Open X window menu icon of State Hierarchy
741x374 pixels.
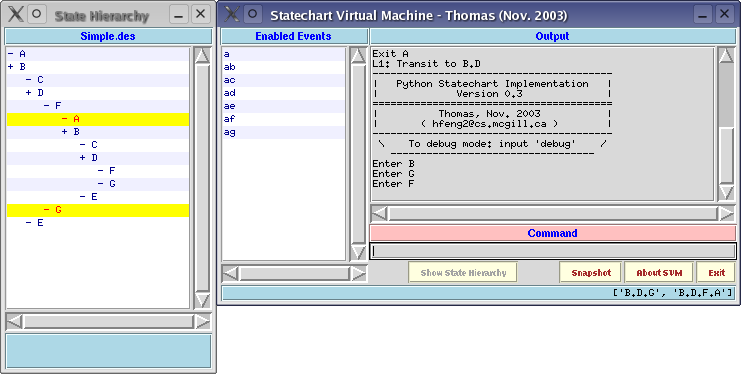tap(16, 14)
